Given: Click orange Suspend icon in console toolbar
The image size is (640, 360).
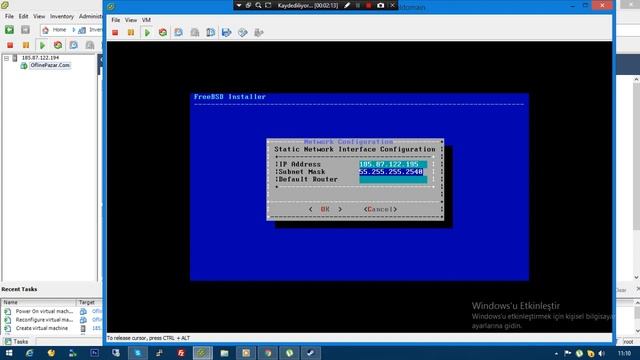Looking at the screenshot, I should [131, 33].
